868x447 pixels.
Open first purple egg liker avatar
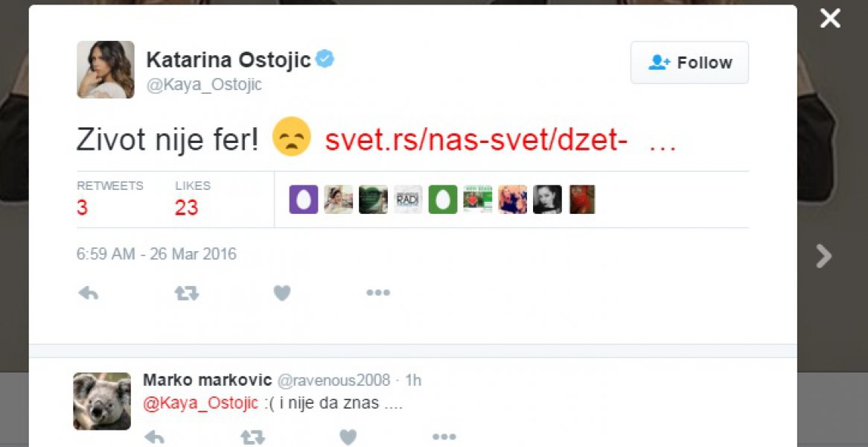pyautogui.click(x=304, y=200)
